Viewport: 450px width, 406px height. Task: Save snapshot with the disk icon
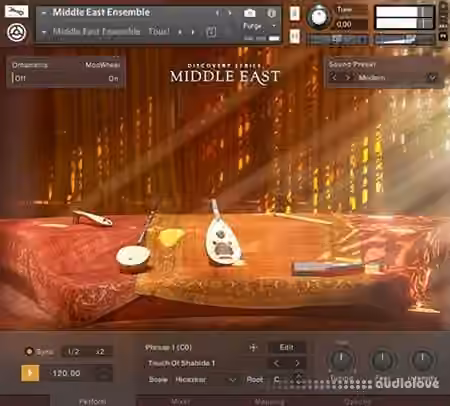[211, 32]
